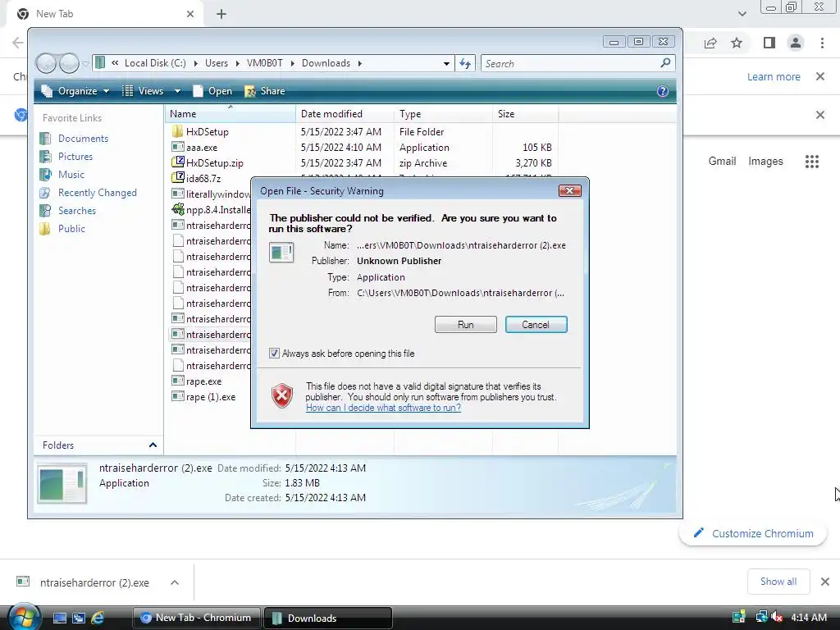
Task: Sort by the Type column header
Action: coord(443,113)
